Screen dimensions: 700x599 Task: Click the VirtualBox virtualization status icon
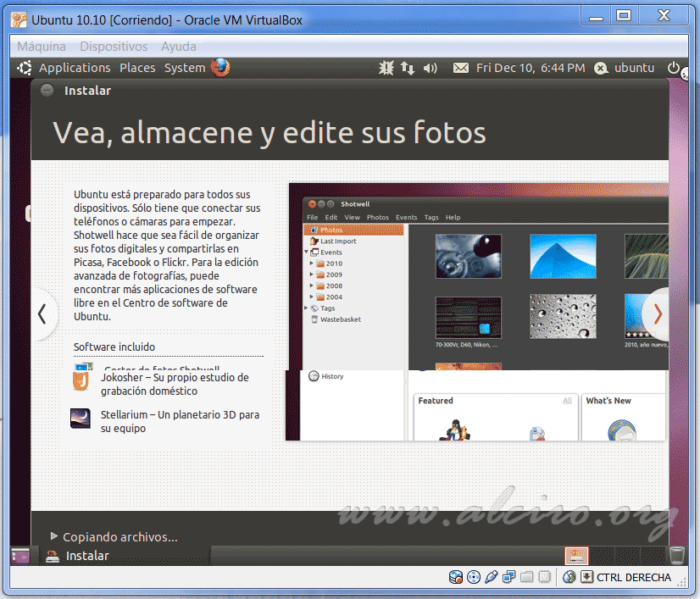545,577
